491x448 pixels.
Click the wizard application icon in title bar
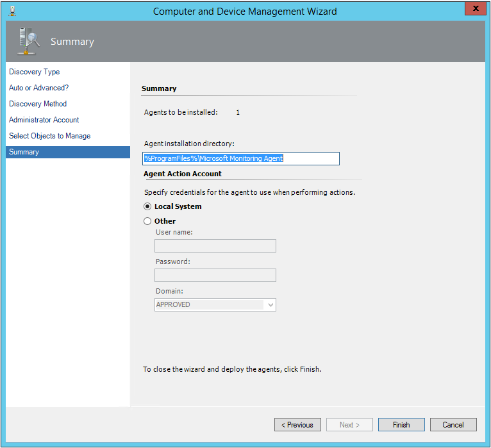click(13, 11)
